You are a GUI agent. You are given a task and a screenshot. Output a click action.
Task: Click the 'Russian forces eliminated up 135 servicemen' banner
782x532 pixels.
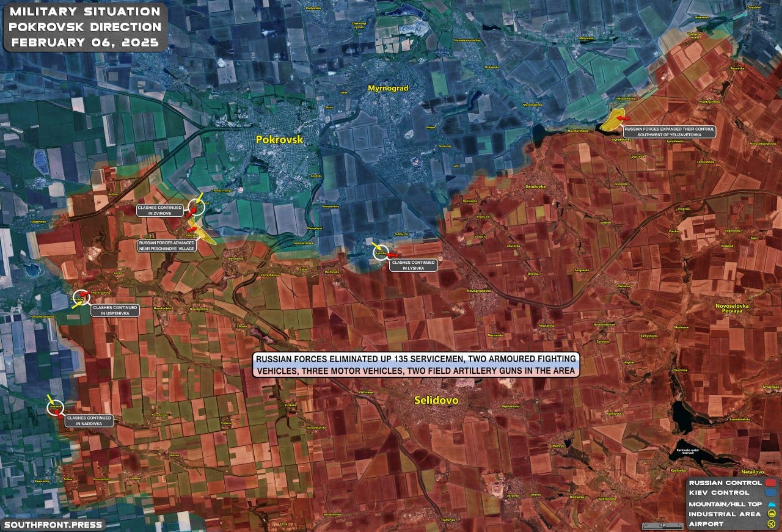point(416,365)
